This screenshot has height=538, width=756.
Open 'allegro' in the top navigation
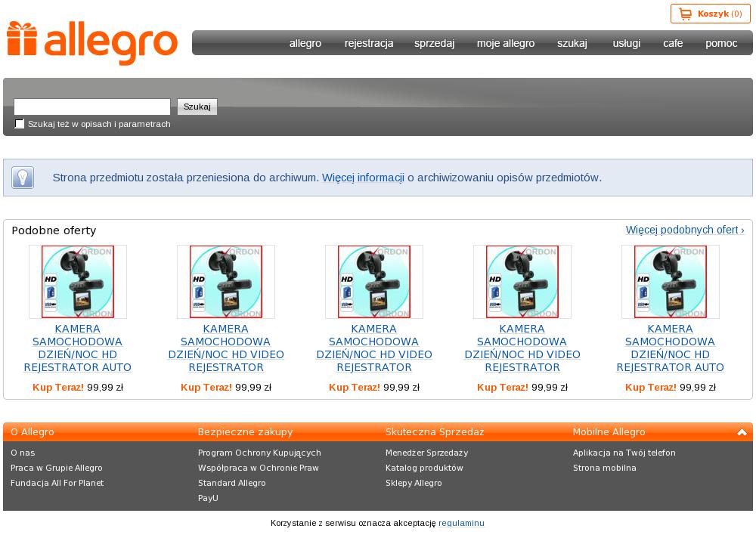click(305, 43)
